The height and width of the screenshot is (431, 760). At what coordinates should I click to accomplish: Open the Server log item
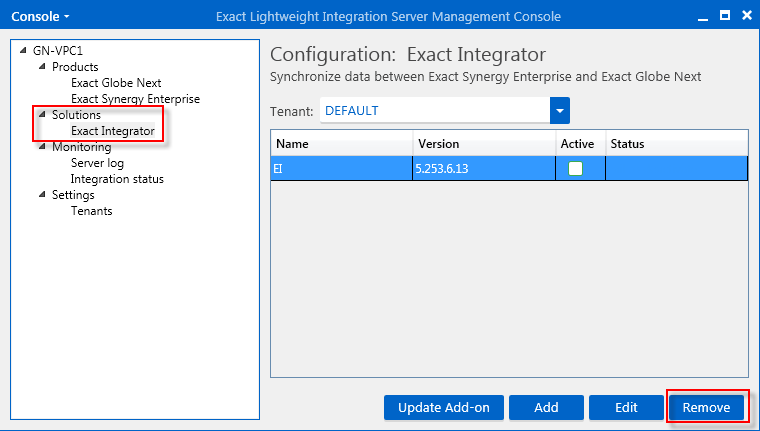click(97, 163)
